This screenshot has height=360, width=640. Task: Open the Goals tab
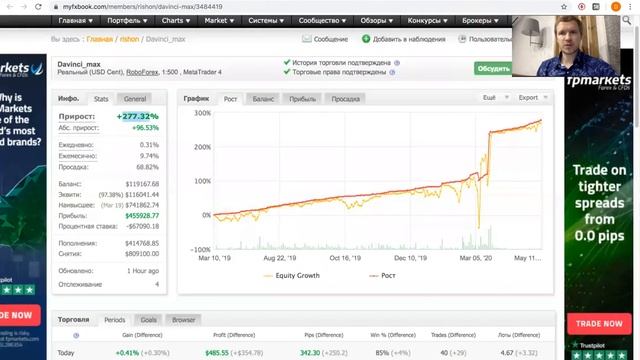tap(149, 320)
